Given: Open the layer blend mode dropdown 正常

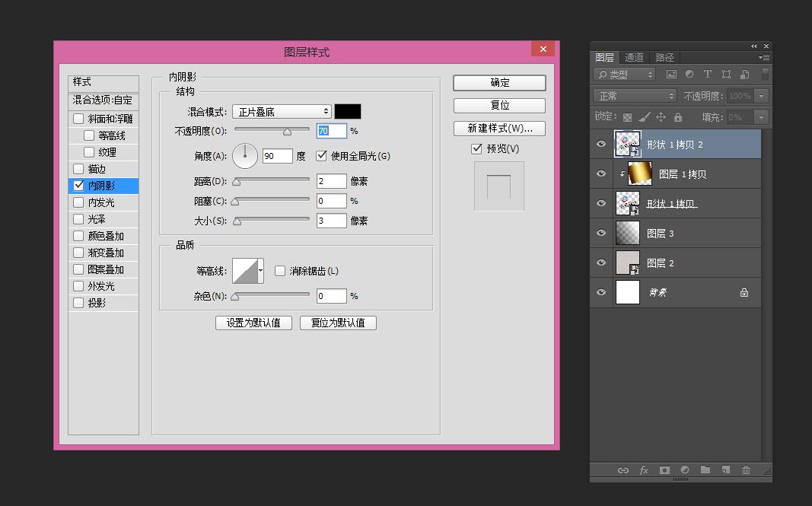Looking at the screenshot, I should coord(635,96).
